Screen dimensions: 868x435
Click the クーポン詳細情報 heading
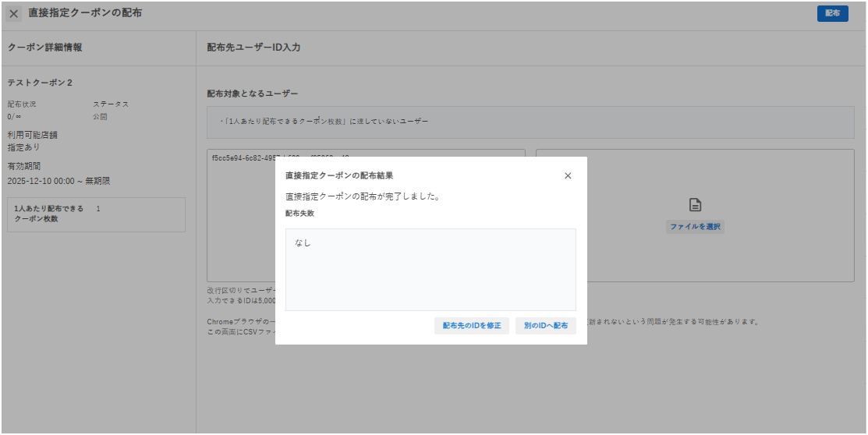point(44,48)
